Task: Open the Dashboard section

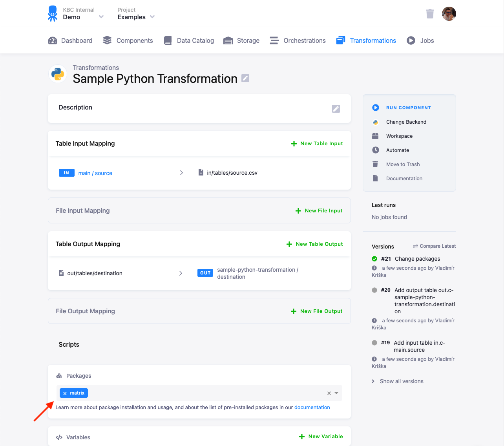Action: coord(70,40)
